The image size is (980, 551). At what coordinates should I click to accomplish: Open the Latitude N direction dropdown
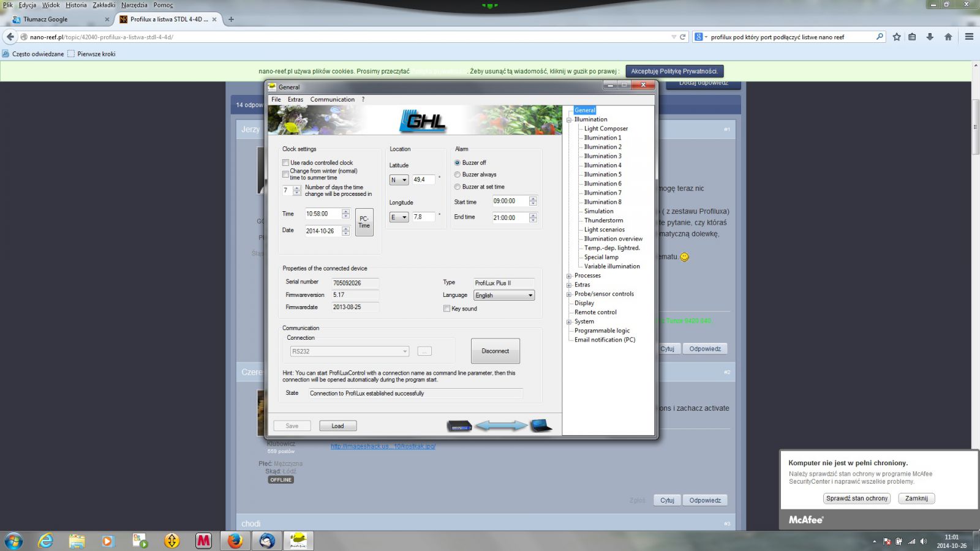pos(399,180)
